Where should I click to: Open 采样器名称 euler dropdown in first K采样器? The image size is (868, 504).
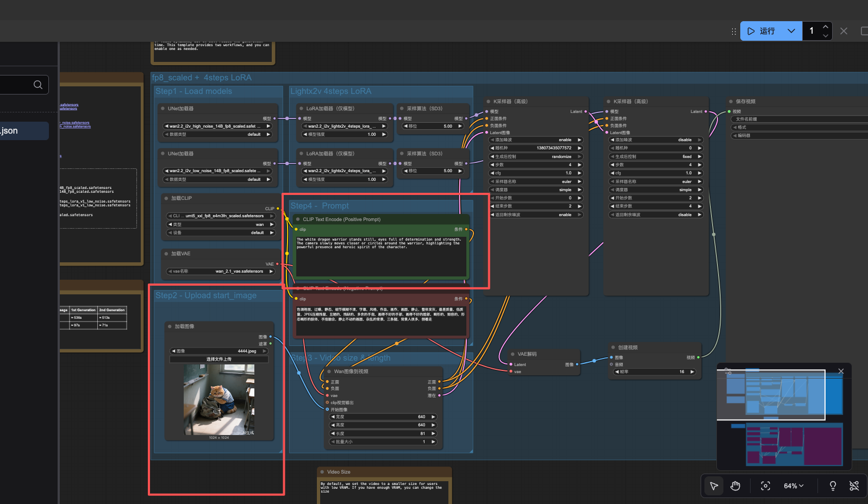click(x=535, y=181)
